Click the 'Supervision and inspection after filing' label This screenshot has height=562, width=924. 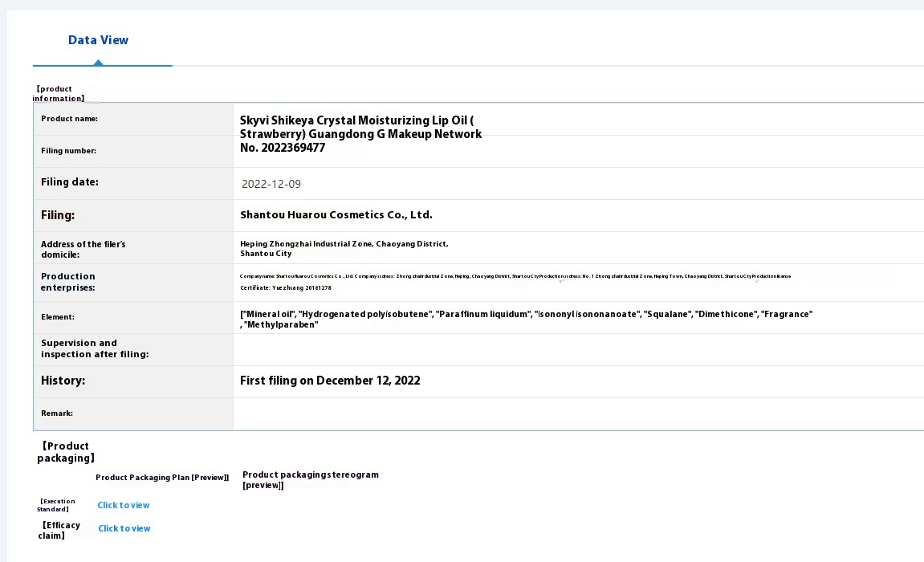95,348
